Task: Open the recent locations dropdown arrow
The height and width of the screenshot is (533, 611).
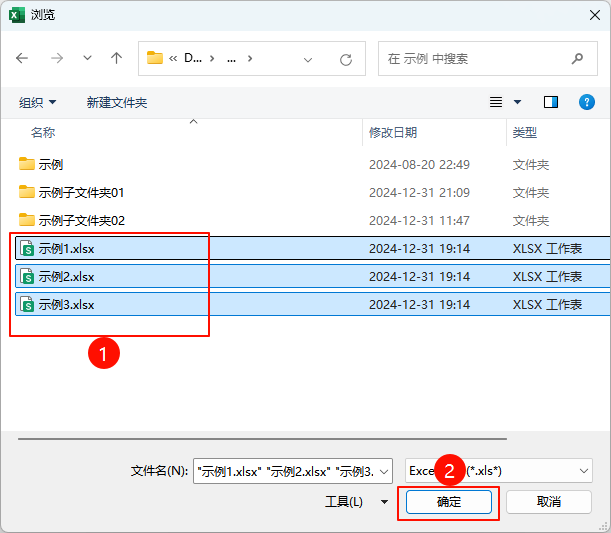Action: pos(87,59)
